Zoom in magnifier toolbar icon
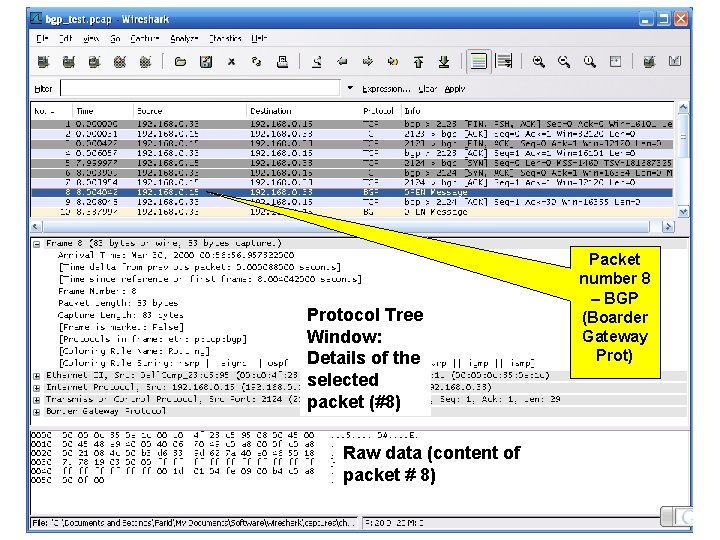 (x=539, y=62)
